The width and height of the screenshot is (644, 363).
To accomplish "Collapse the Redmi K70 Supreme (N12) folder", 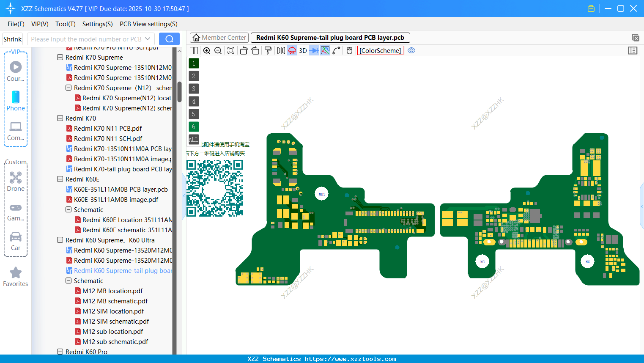I will tap(69, 88).
